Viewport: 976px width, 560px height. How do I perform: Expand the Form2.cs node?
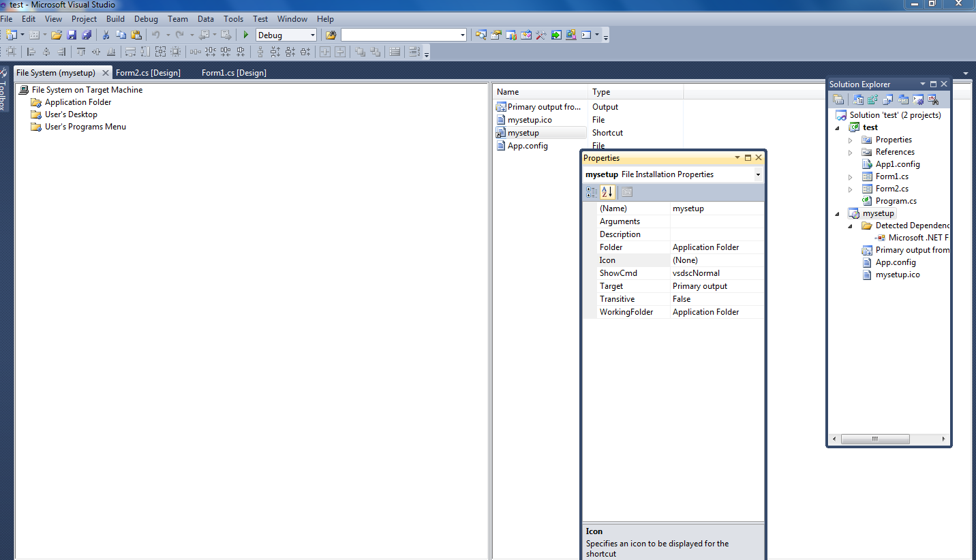click(x=850, y=189)
